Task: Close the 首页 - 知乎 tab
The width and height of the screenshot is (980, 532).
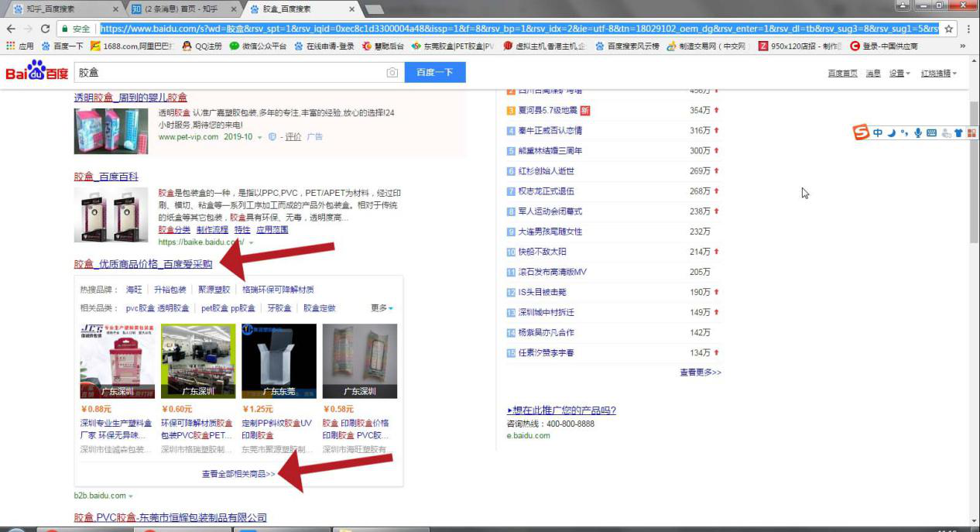Action: tap(234, 9)
